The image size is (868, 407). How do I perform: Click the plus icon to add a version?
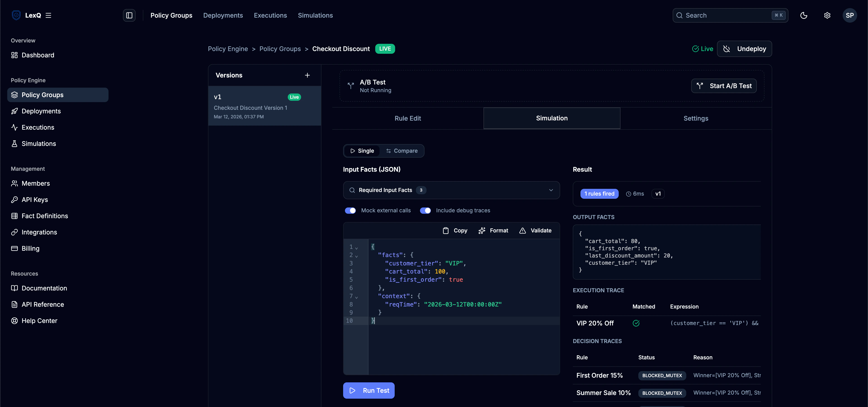(307, 75)
